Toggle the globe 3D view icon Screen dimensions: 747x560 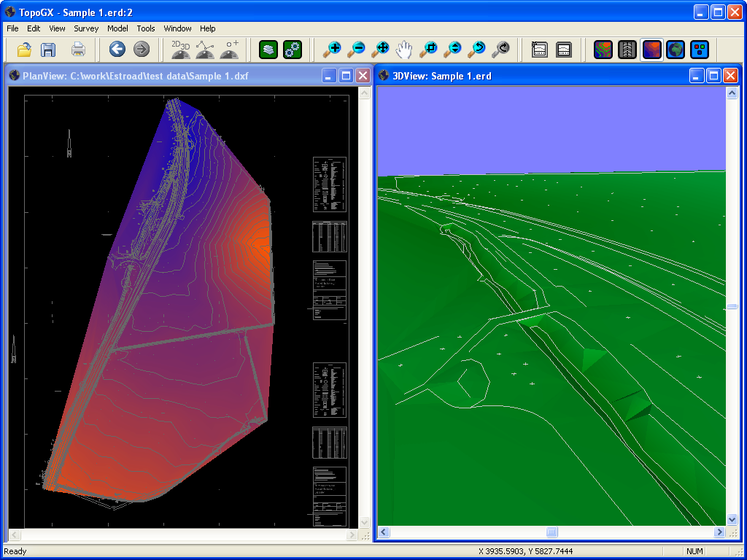pyautogui.click(x=676, y=49)
